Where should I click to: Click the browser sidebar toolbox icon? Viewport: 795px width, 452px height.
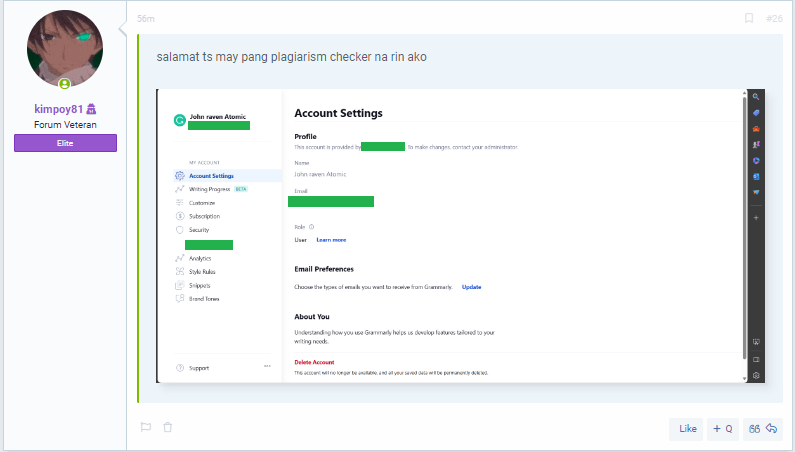(756, 129)
